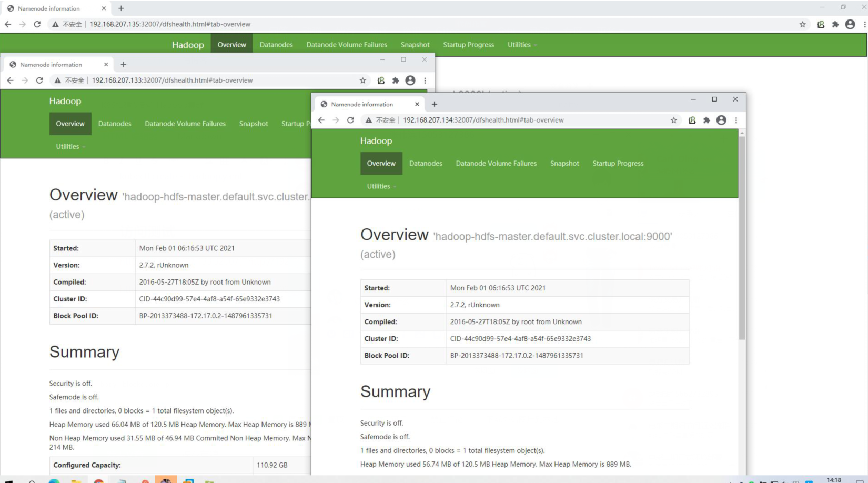Open Datanode Volume Failures in 192.168.207.134 window
Viewport: 868px width, 483px height.
point(496,164)
